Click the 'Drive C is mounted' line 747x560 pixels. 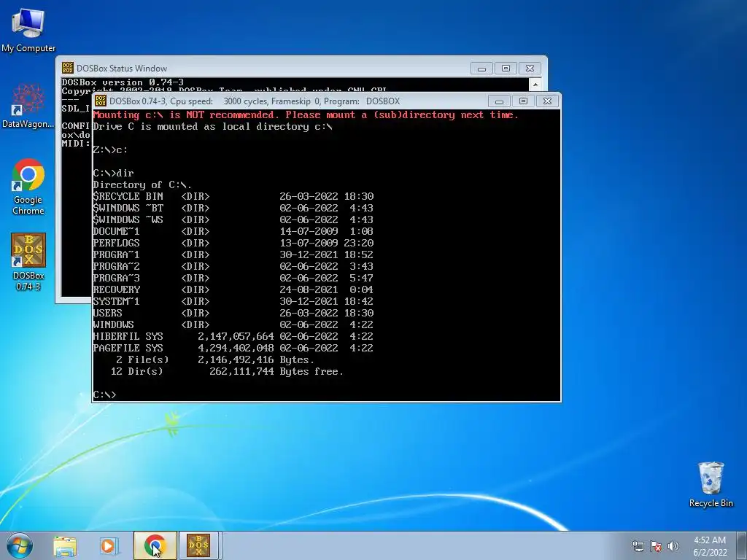(212, 127)
